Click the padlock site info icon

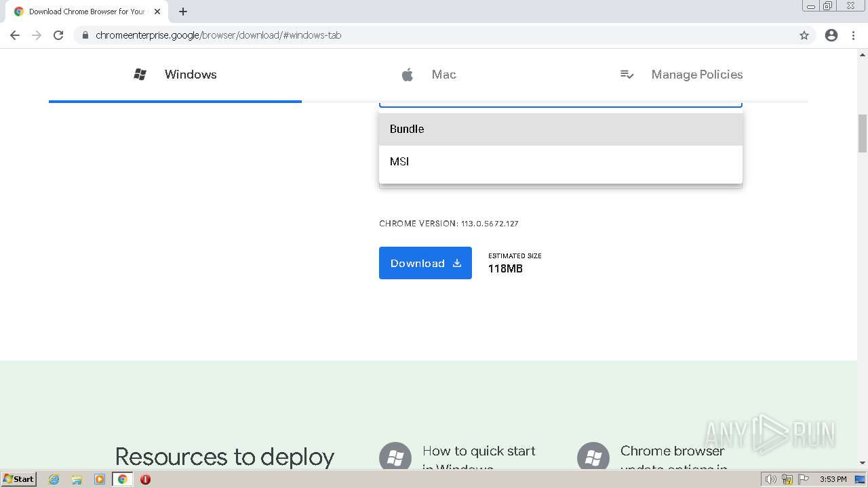(85, 35)
